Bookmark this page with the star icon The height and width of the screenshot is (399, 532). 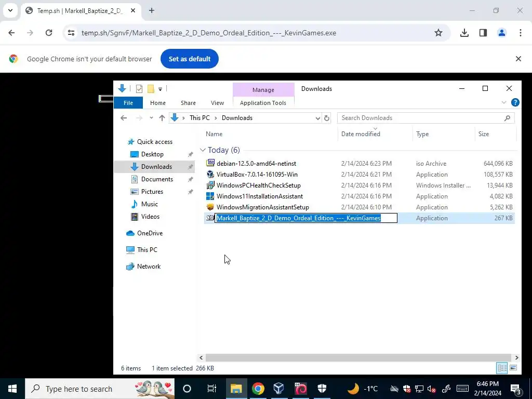click(x=438, y=33)
